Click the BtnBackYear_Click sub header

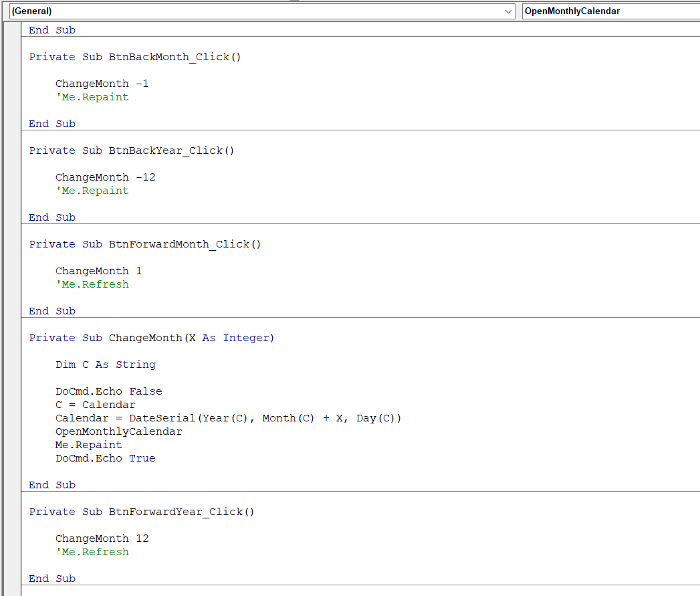[x=132, y=151]
